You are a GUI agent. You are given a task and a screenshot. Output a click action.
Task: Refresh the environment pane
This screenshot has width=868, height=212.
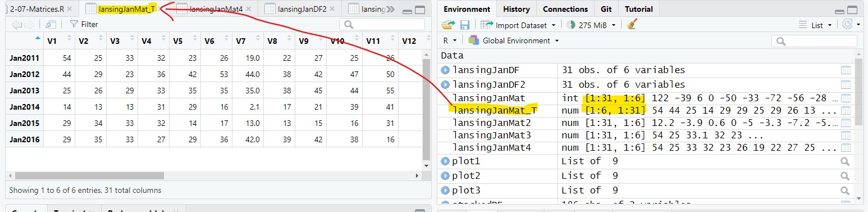pyautogui.click(x=848, y=25)
